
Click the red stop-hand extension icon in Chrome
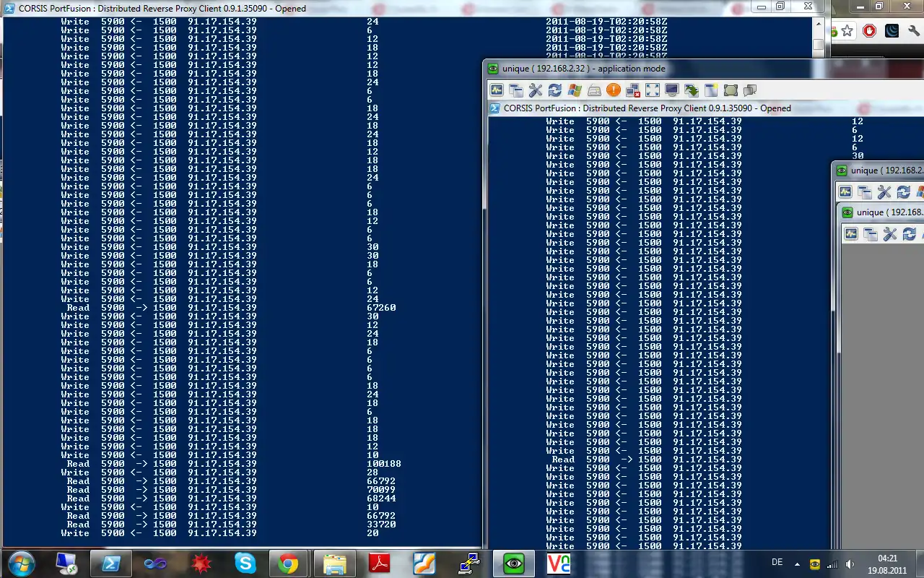(x=870, y=31)
